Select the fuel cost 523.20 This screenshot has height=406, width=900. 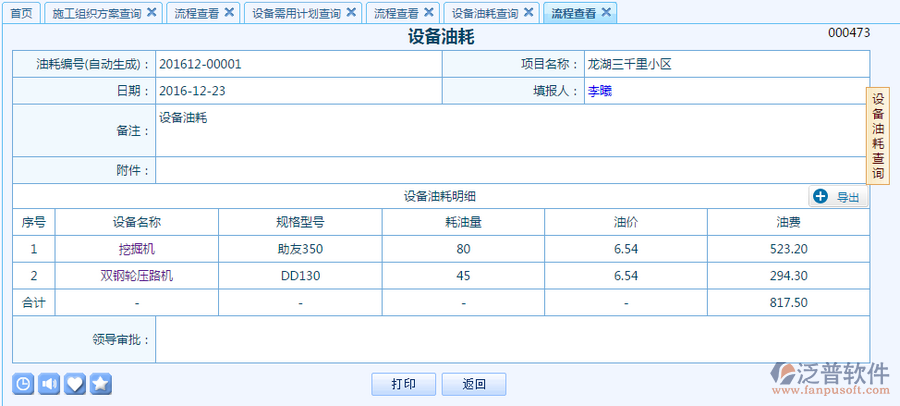point(789,249)
